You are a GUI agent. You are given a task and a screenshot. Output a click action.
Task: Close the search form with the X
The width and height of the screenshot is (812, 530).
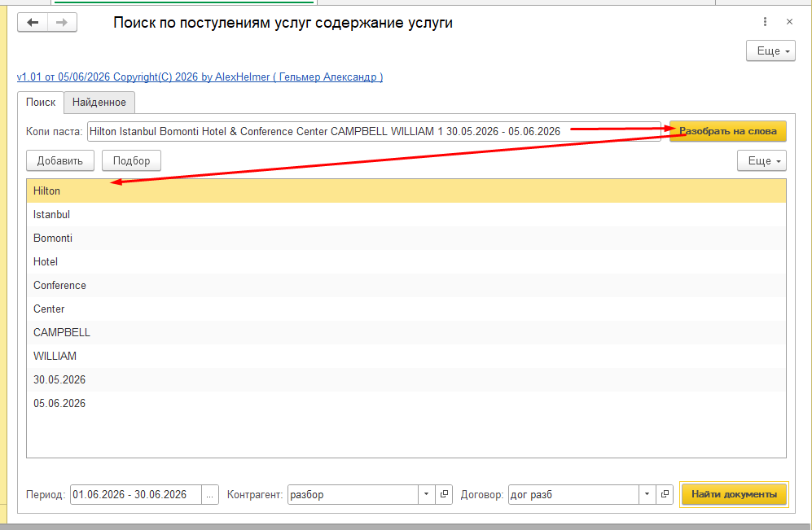click(x=789, y=22)
